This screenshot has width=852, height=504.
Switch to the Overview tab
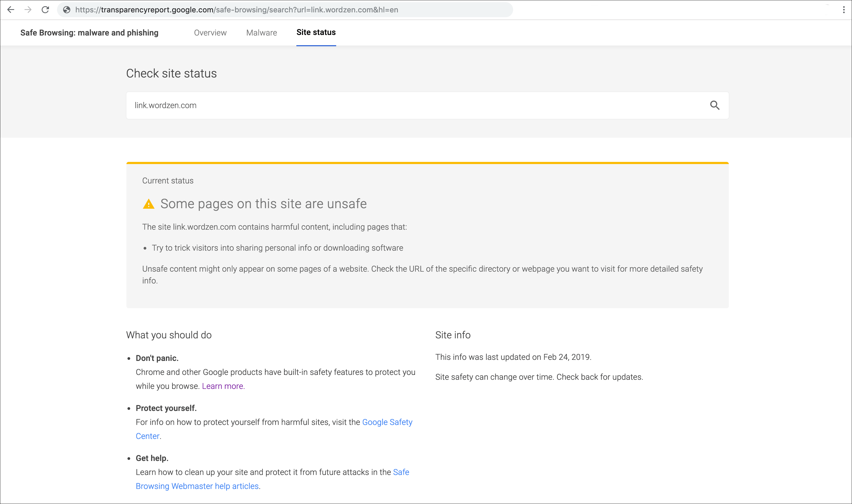coord(210,33)
